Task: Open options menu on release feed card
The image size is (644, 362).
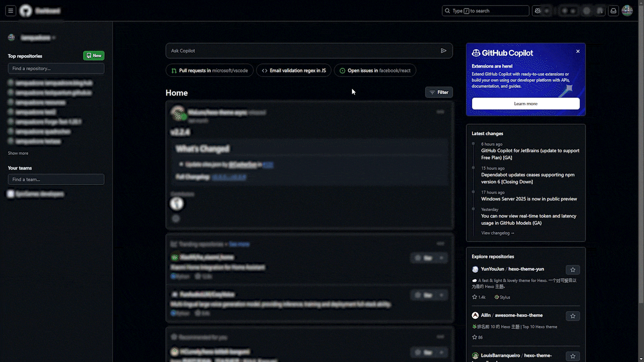Action: point(440,112)
